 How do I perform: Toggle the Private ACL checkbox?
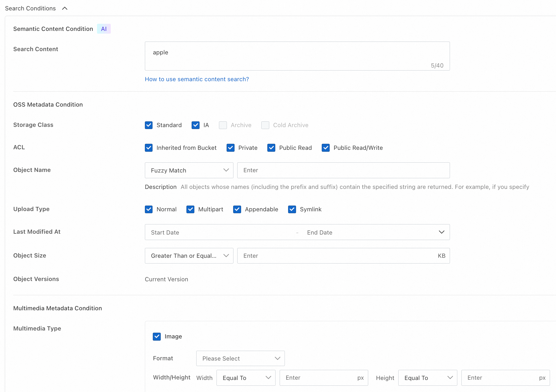click(x=230, y=148)
